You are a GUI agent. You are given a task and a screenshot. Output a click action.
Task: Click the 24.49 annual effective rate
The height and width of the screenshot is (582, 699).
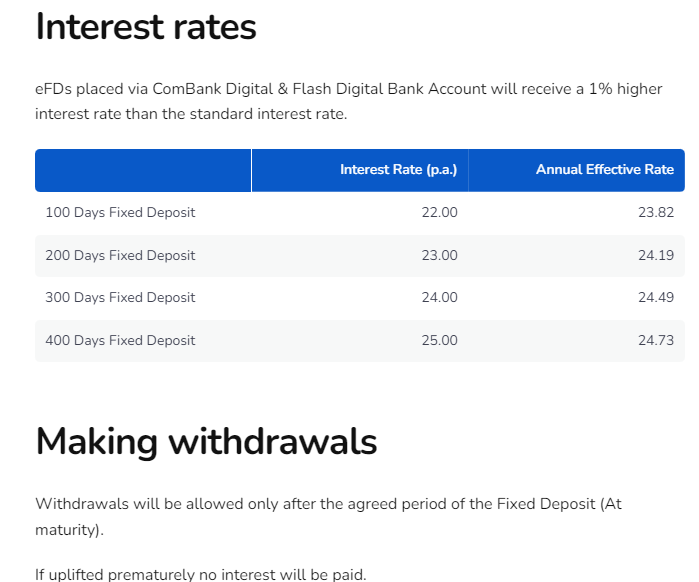coord(656,297)
